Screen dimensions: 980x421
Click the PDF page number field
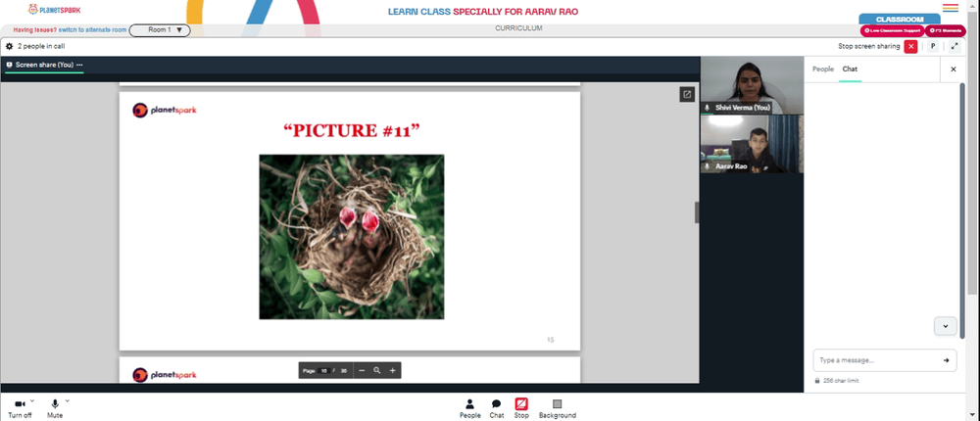323,370
